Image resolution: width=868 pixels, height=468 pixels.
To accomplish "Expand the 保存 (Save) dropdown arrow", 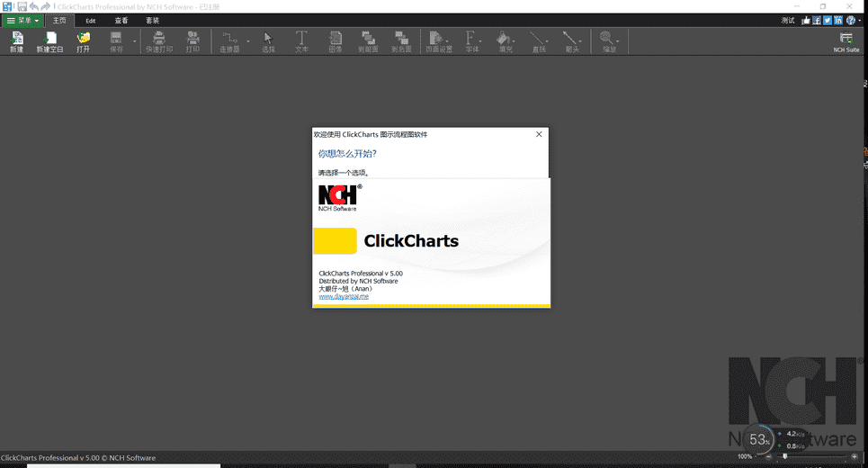I will tap(135, 41).
